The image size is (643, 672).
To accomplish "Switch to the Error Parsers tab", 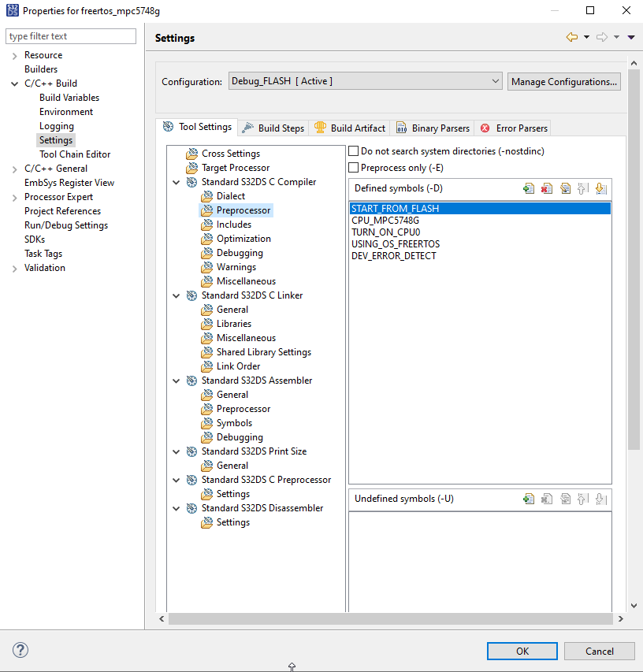I will tap(514, 128).
